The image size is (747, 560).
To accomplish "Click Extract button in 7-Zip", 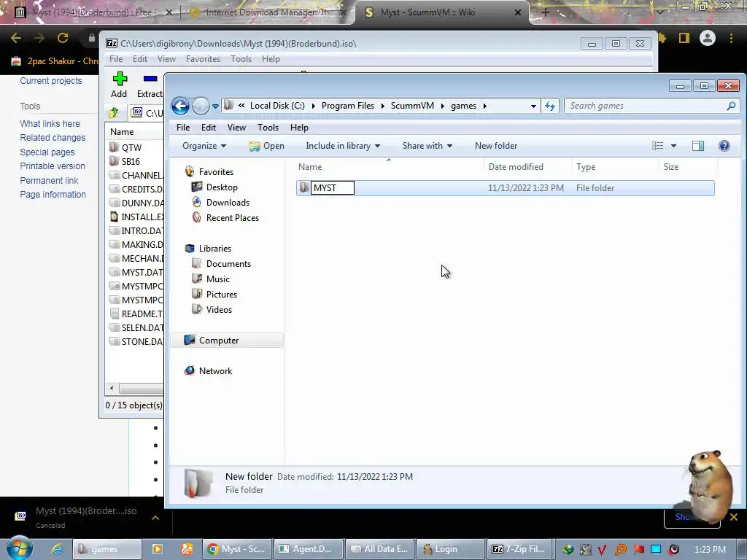I will click(x=150, y=85).
